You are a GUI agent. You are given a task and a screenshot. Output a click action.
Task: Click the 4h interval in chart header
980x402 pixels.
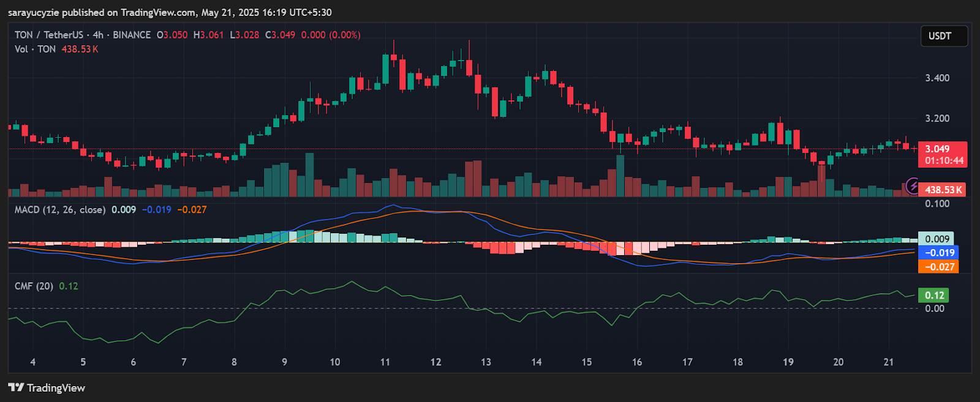98,35
